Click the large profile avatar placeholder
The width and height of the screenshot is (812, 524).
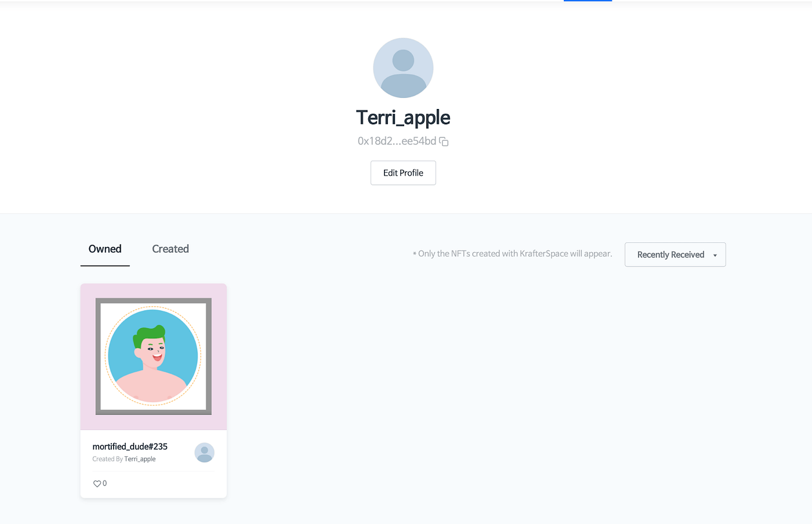point(403,68)
